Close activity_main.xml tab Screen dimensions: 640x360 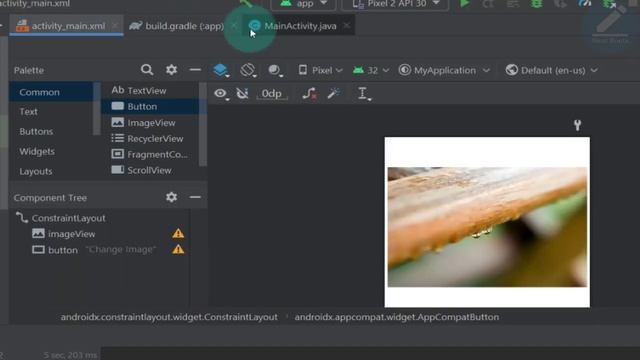(x=115, y=26)
